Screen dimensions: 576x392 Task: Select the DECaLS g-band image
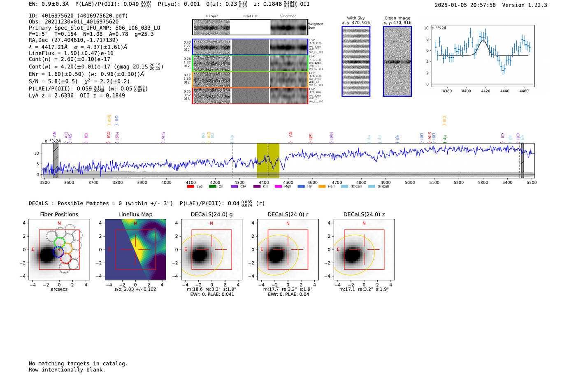211,250
